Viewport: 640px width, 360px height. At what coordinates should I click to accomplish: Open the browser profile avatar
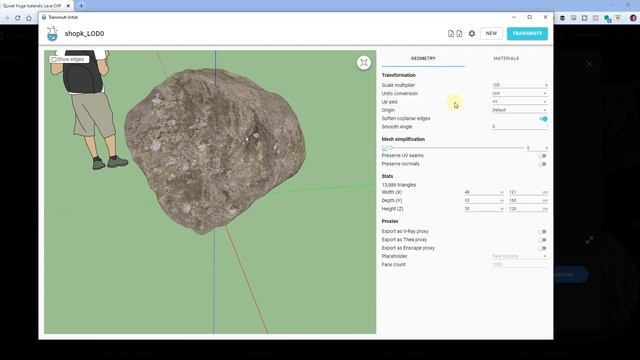(633, 18)
